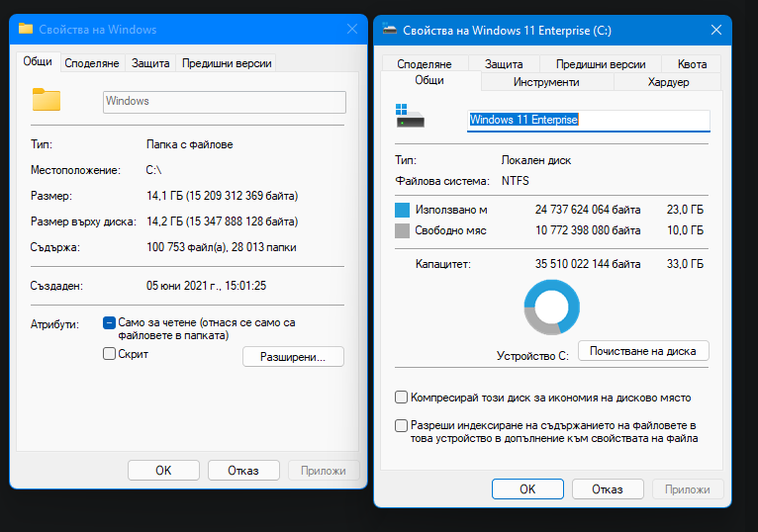The width and height of the screenshot is (758, 532).
Task: Click OK in C: drive properties
Action: coord(527,489)
